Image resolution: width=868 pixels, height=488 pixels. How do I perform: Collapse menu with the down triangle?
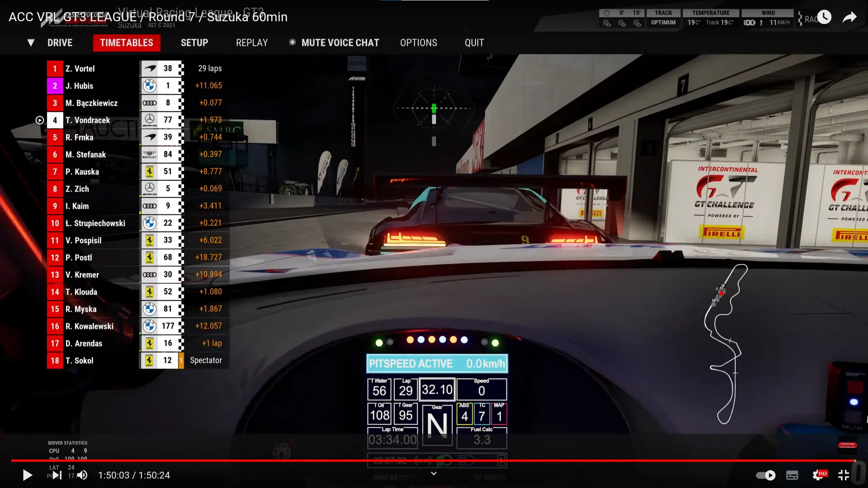click(x=31, y=43)
